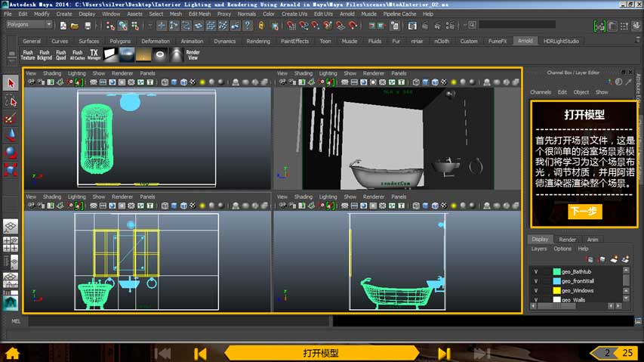This screenshot has height=362, width=644.
Task: Open Panels menu in top-left viewport
Action: point(147,73)
